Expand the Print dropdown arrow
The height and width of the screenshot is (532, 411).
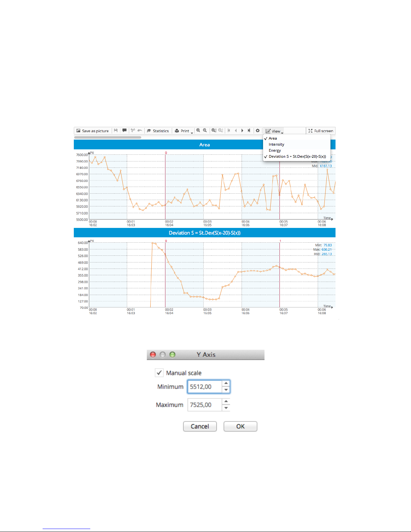point(192,133)
